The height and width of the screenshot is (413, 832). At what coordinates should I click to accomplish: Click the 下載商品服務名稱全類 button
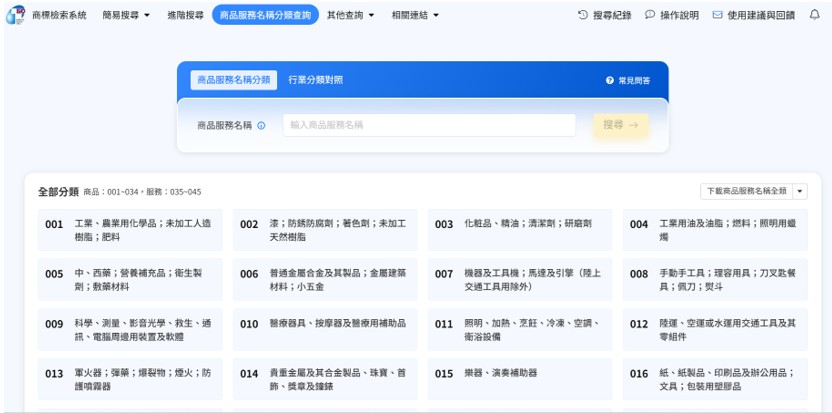coord(746,191)
